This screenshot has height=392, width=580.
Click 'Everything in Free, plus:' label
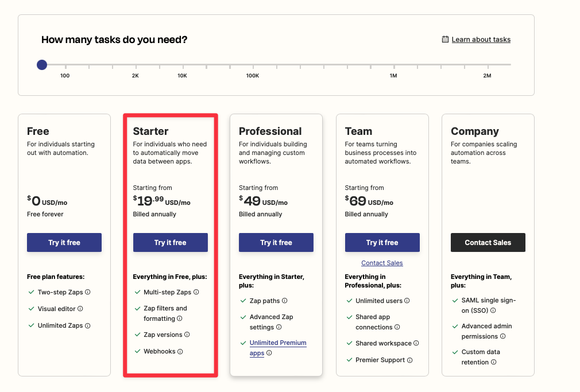point(170,277)
